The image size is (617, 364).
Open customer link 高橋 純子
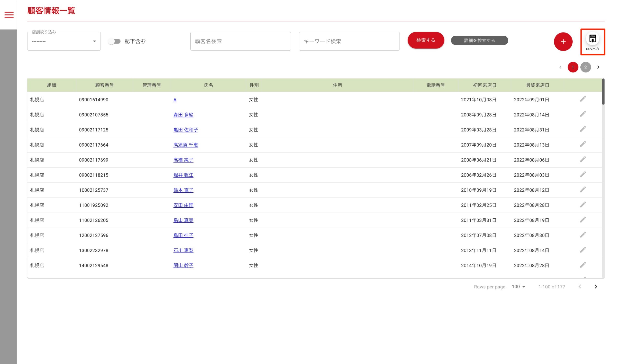tap(183, 160)
